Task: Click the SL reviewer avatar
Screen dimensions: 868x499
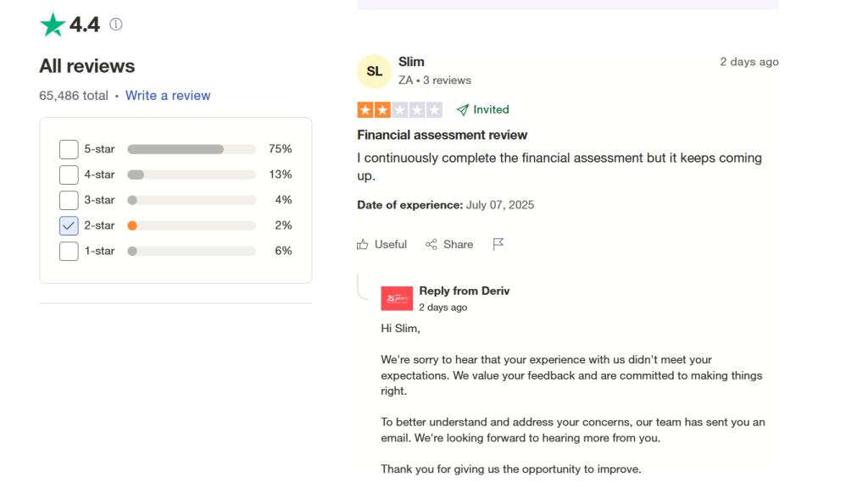Action: [x=374, y=72]
